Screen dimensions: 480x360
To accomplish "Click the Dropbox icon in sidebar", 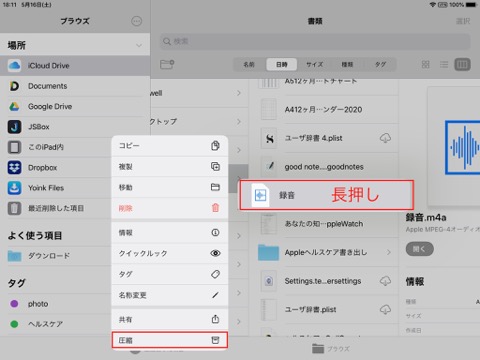I will [x=14, y=167].
